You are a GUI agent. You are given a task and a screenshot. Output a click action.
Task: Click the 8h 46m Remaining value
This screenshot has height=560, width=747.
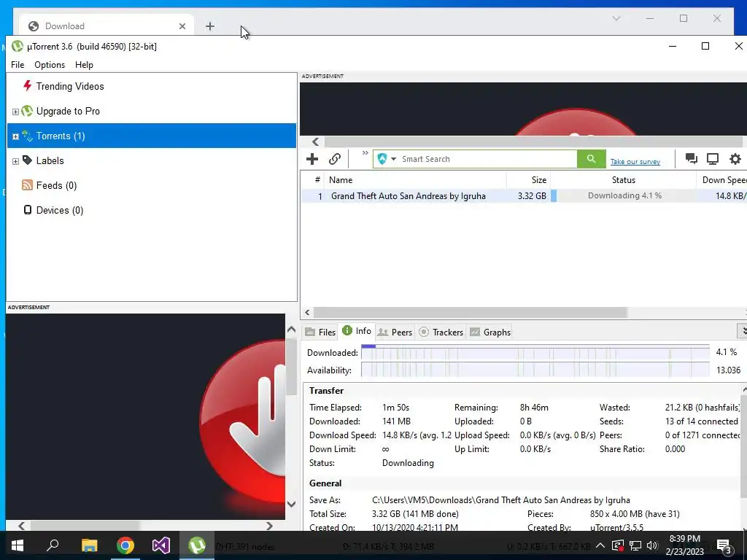tap(534, 408)
